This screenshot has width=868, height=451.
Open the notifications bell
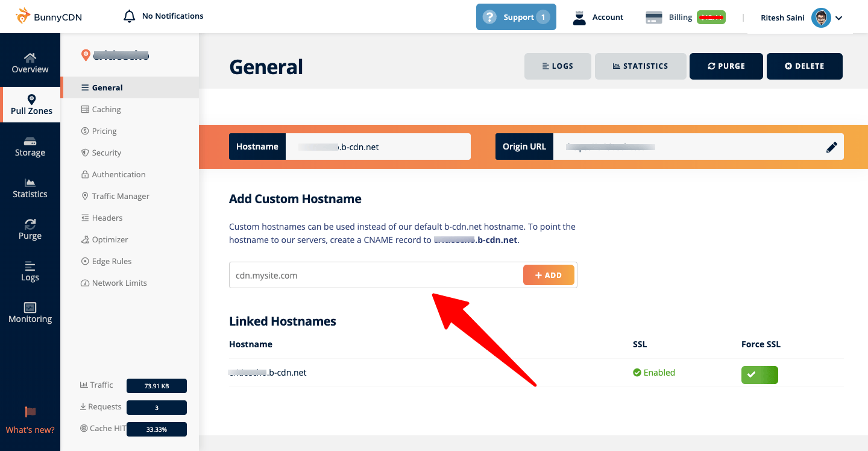(x=129, y=16)
